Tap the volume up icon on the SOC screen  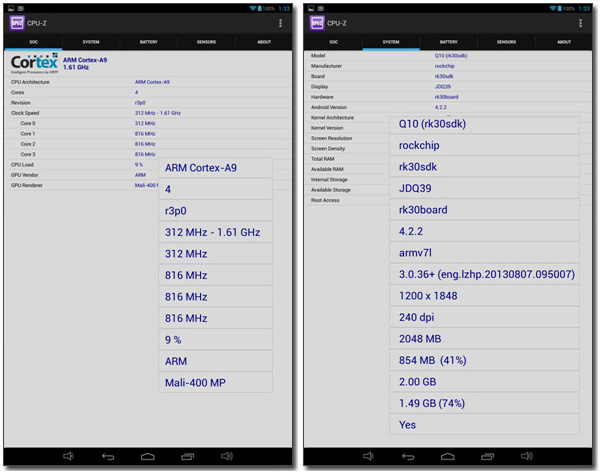pyautogui.click(x=227, y=456)
